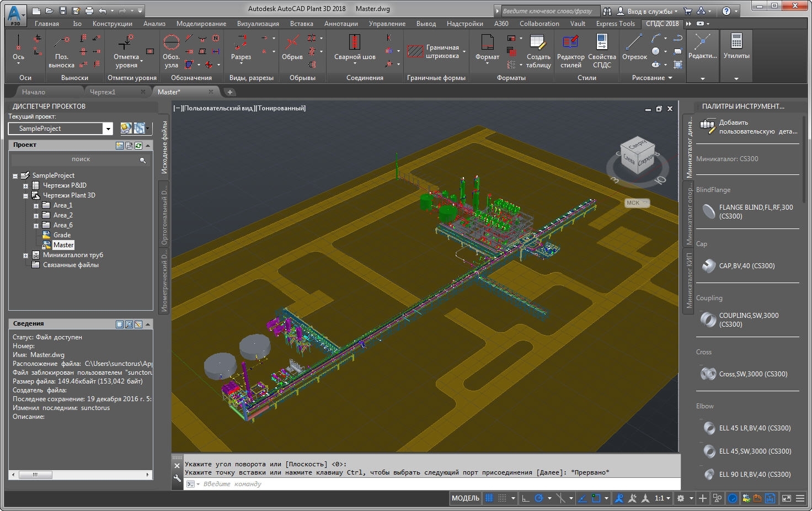Click the Open file folder icon
This screenshot has height=511, width=812.
pos(50,10)
